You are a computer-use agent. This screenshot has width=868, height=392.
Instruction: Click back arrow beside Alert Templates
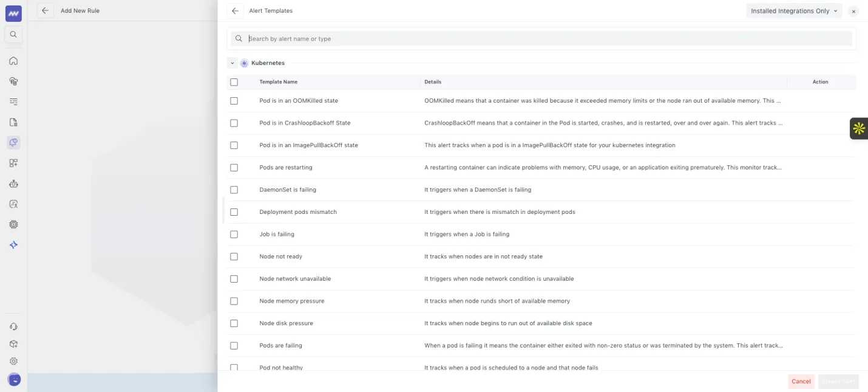coord(235,11)
